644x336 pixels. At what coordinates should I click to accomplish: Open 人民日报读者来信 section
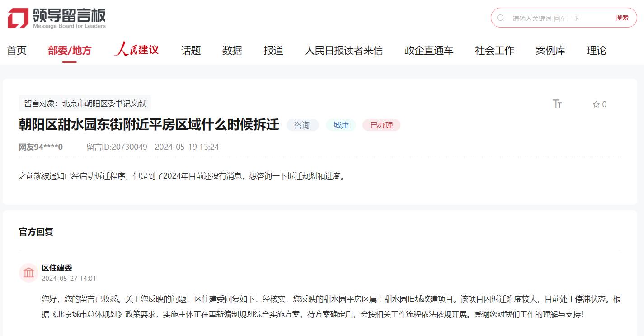pos(343,51)
